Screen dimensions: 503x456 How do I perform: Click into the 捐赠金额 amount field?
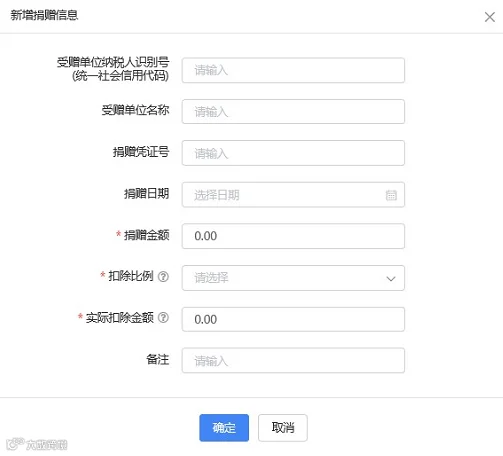click(x=293, y=236)
